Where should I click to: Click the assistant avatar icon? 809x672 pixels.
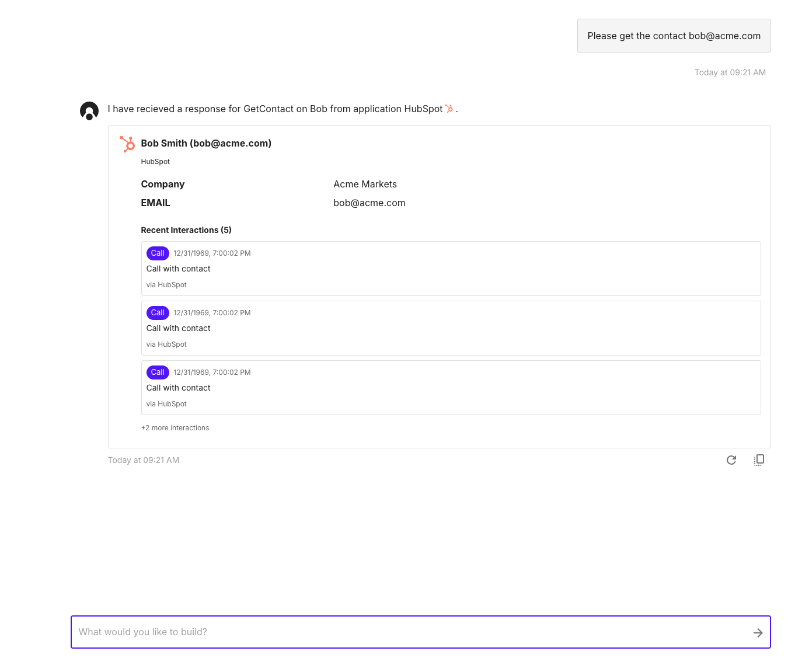coord(89,110)
